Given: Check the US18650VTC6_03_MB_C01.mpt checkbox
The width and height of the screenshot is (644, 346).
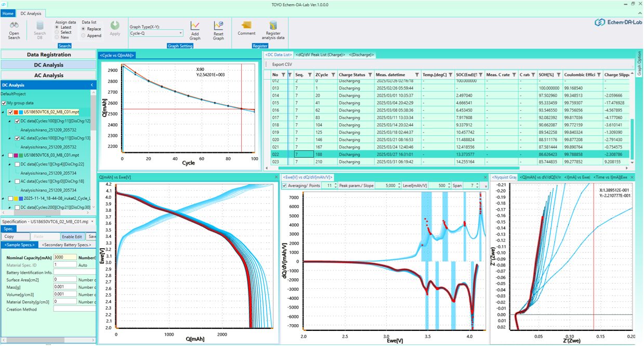Looking at the screenshot, I should click(x=11, y=155).
